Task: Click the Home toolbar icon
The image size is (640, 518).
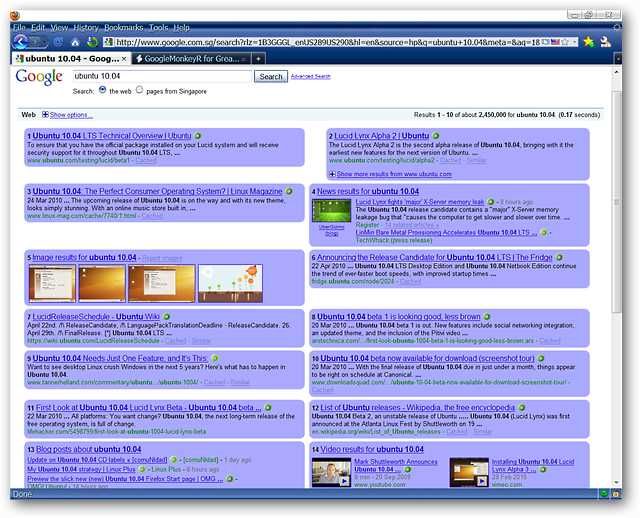Action: coord(75,42)
